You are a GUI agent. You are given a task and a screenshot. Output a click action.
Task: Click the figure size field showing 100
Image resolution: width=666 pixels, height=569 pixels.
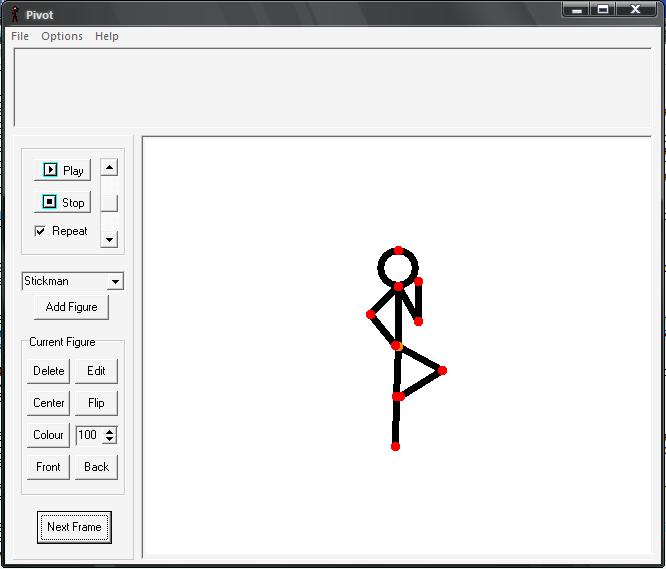coord(89,435)
